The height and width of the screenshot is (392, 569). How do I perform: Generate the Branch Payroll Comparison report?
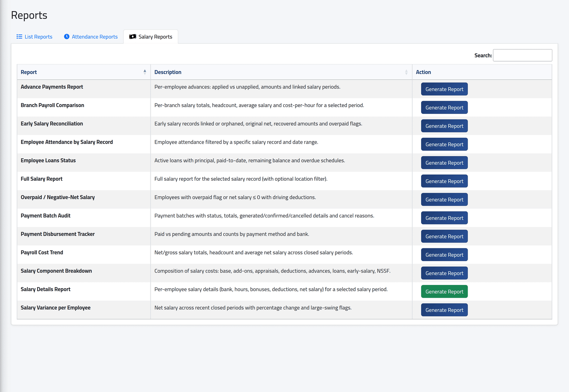point(444,107)
